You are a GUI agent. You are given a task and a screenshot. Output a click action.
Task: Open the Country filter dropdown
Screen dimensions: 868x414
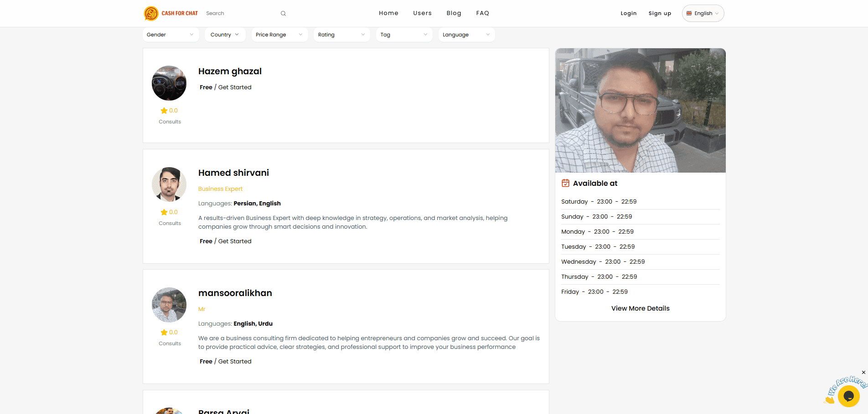(x=225, y=35)
